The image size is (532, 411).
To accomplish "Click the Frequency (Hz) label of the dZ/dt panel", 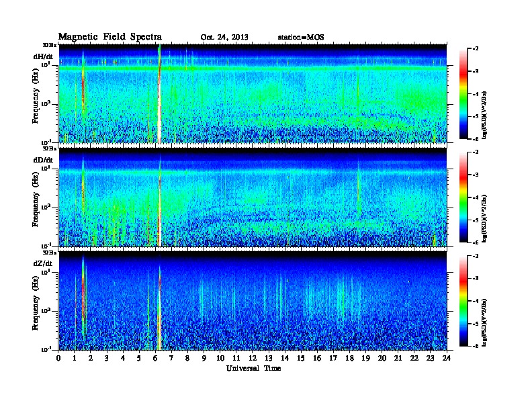I will 36,303.
